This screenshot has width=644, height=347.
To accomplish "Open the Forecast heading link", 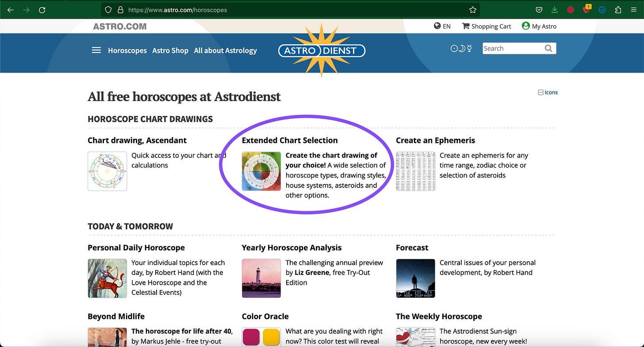I will [412, 248].
